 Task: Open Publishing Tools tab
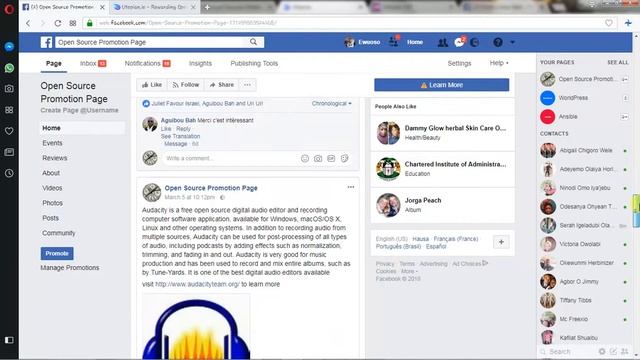[254, 63]
